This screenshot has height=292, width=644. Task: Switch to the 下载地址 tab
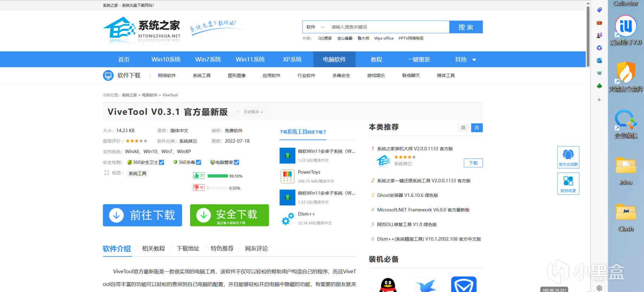click(x=188, y=249)
